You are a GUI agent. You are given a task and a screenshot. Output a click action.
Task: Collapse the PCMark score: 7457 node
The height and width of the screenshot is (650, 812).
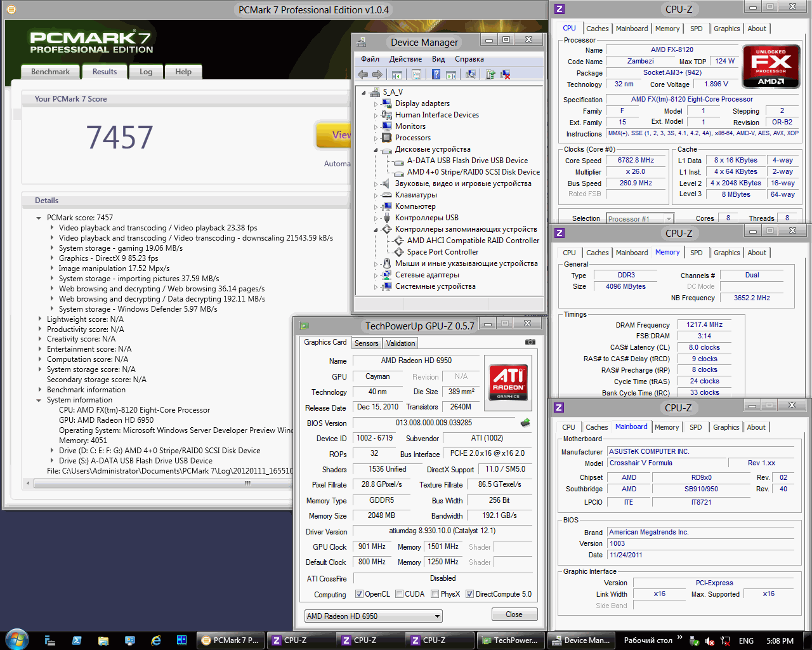[x=39, y=218]
